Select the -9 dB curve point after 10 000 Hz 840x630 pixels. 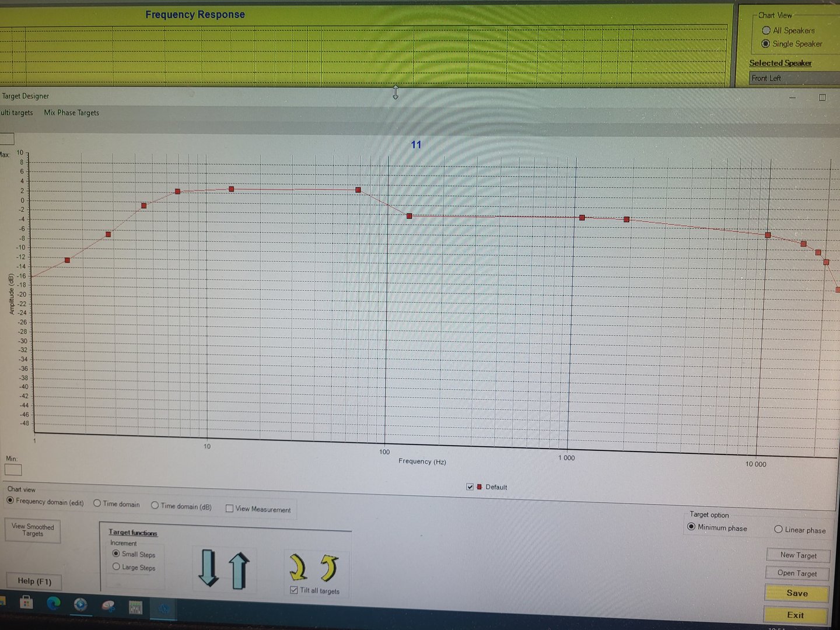803,244
